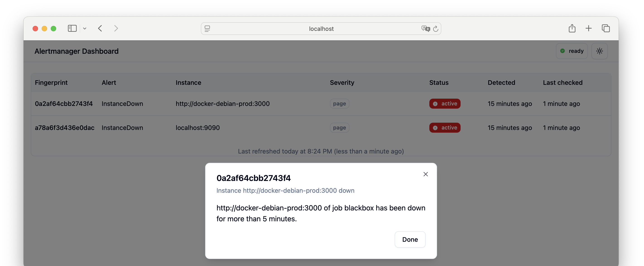Go forward with the right arrow

coord(116,28)
